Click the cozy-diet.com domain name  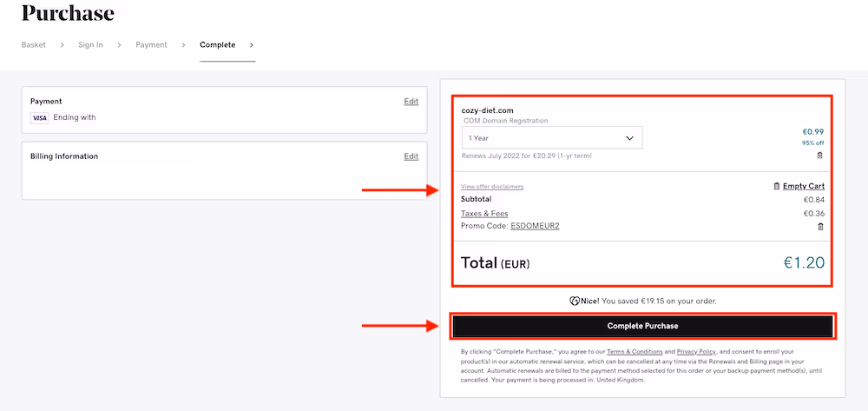point(487,110)
